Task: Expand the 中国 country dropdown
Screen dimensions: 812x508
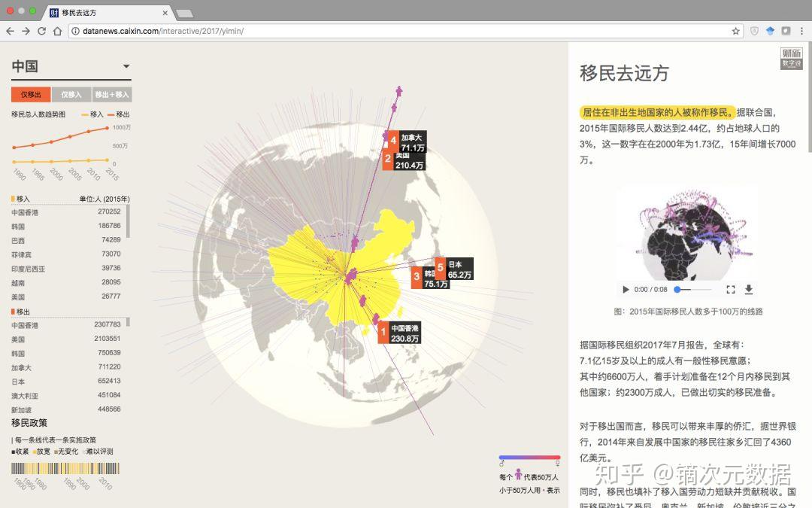Action: 126,66
